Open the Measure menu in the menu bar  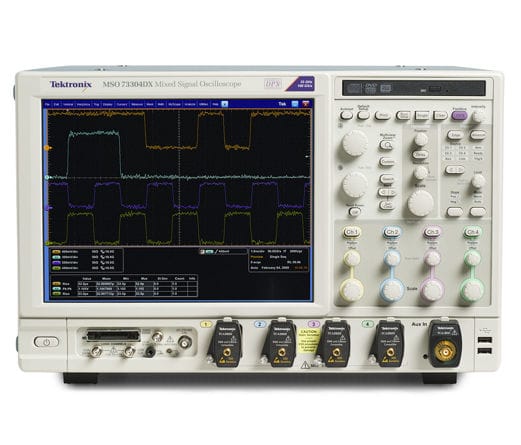137,104
